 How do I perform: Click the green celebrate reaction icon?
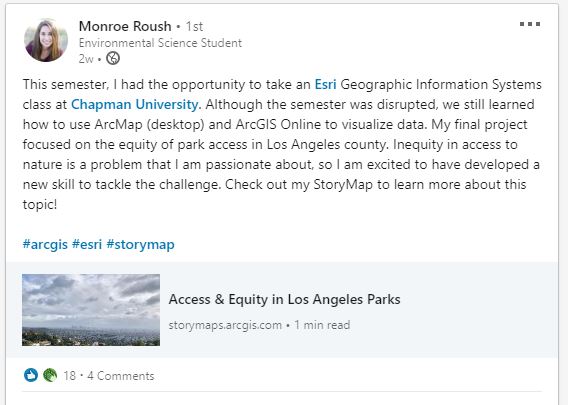pyautogui.click(x=50, y=375)
